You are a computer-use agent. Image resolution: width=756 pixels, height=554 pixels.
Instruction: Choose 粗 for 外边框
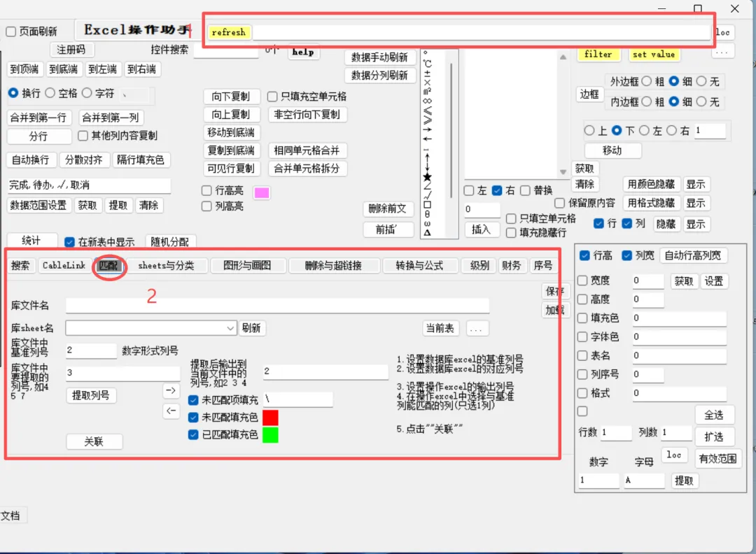647,81
